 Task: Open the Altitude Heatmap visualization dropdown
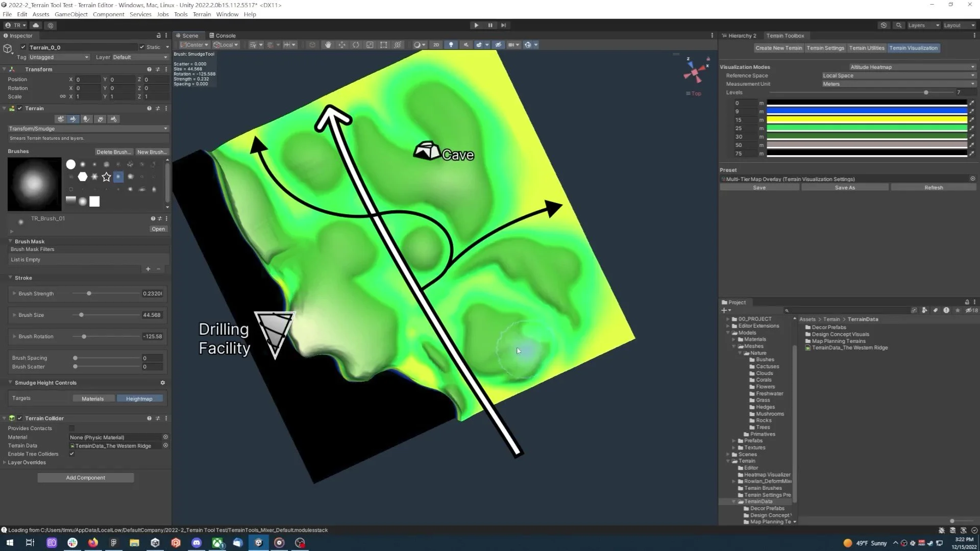click(x=912, y=67)
